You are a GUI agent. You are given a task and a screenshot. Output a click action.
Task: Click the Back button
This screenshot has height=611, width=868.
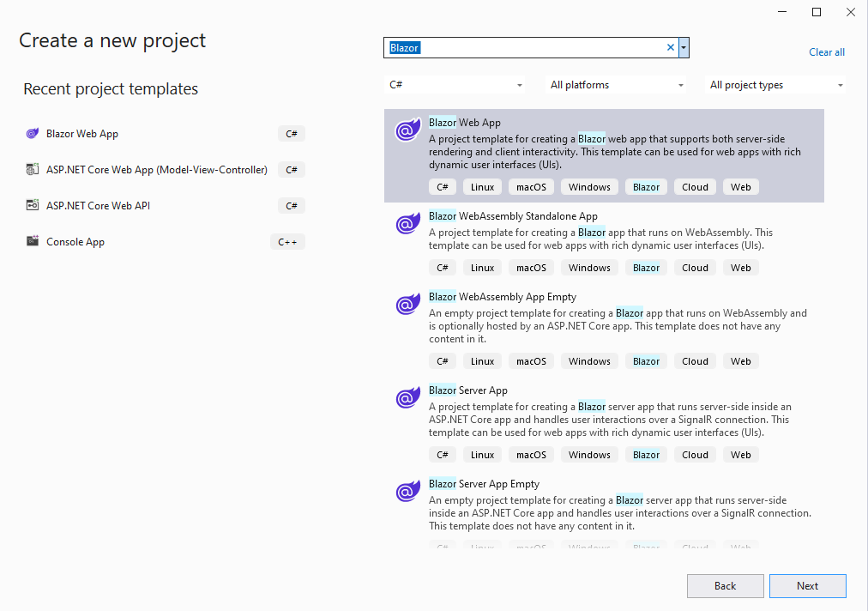725,586
